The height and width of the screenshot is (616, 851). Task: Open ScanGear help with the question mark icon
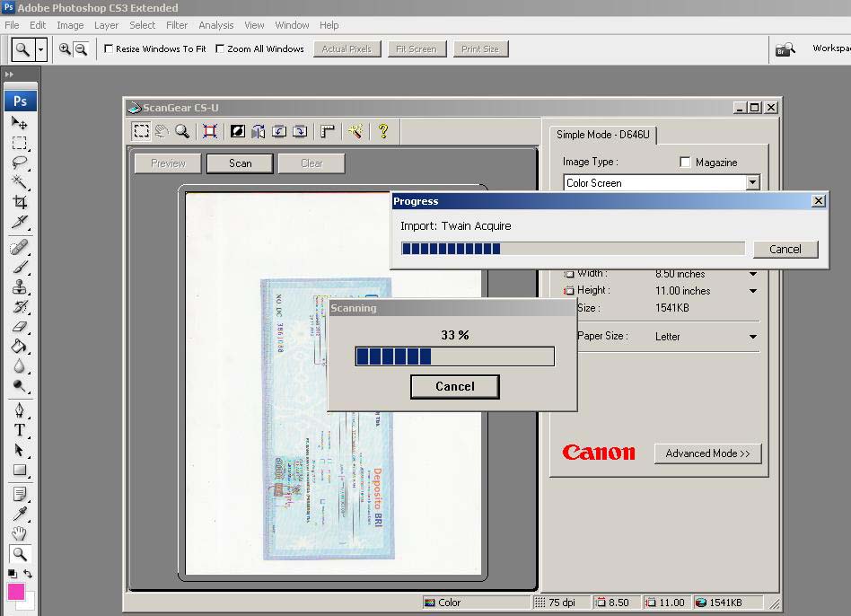[x=382, y=130]
